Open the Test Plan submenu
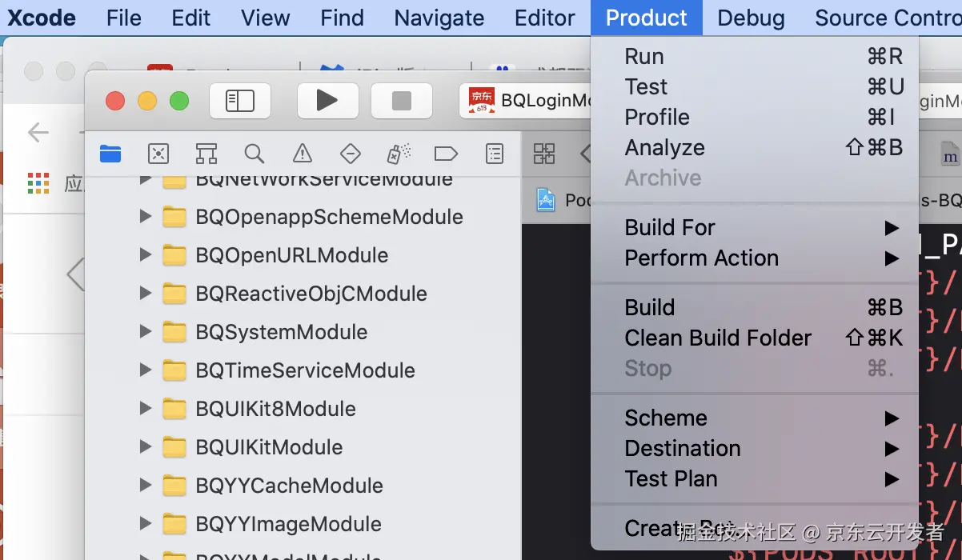This screenshot has width=962, height=560. coord(755,479)
